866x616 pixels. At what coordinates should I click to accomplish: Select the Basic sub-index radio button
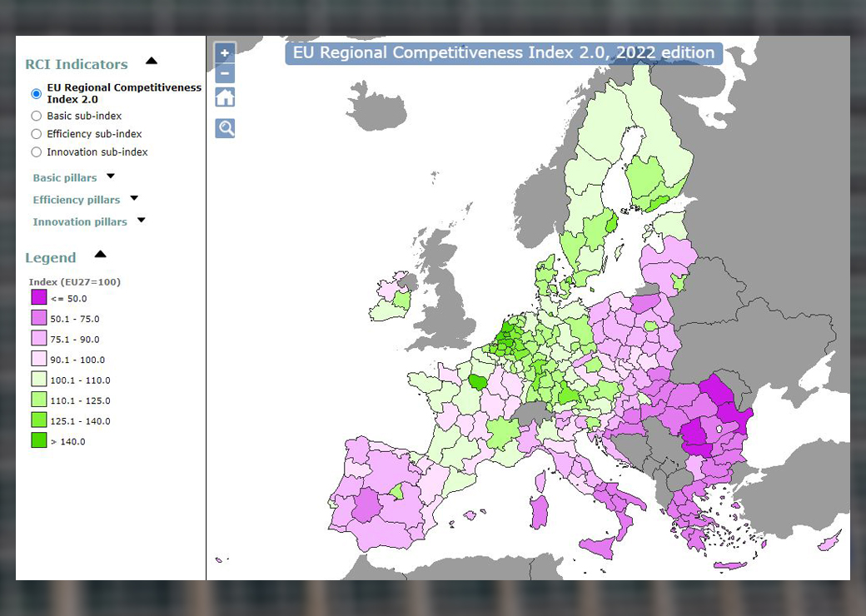[37, 116]
